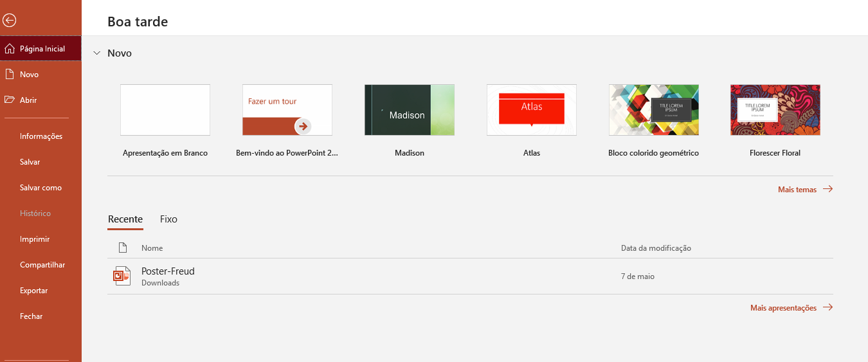Viewport: 868px width, 362px height.
Task: Collapse the Novo section chevron
Action: coord(97,53)
